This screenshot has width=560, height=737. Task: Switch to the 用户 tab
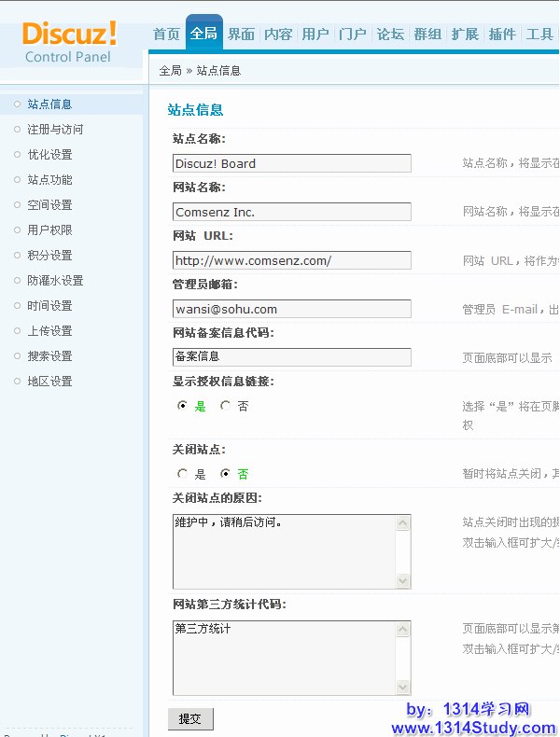coord(315,35)
